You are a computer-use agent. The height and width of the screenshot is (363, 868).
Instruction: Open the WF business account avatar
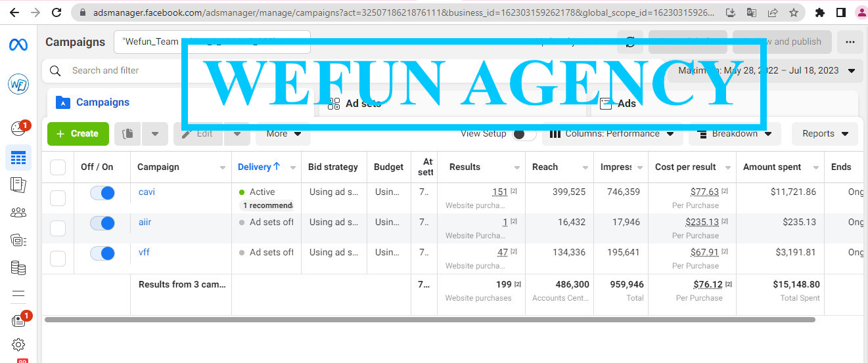click(18, 84)
